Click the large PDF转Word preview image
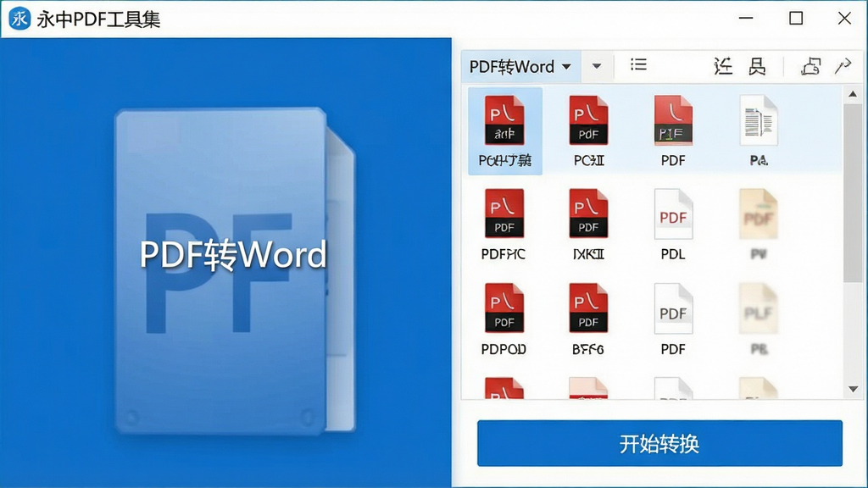Viewport: 868px width, 488px height. (234, 270)
